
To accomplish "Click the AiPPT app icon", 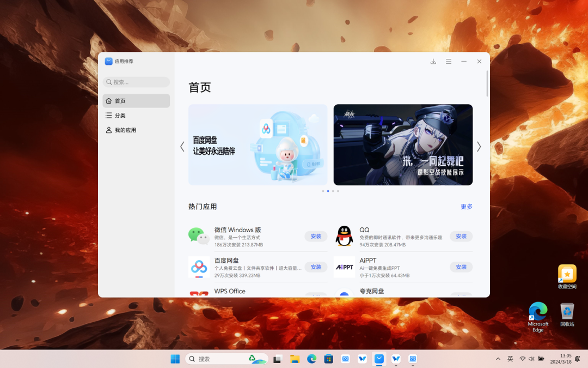I will click(x=344, y=267).
